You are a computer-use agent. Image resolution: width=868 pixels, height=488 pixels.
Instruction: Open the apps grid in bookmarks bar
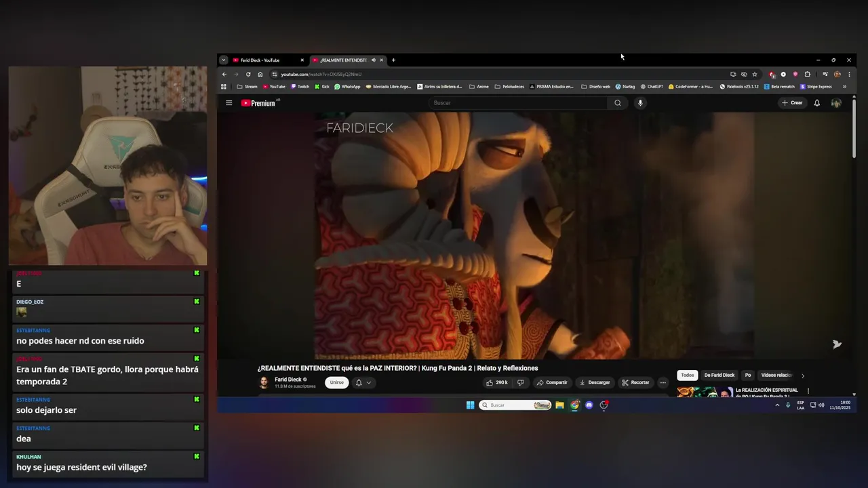tap(224, 87)
